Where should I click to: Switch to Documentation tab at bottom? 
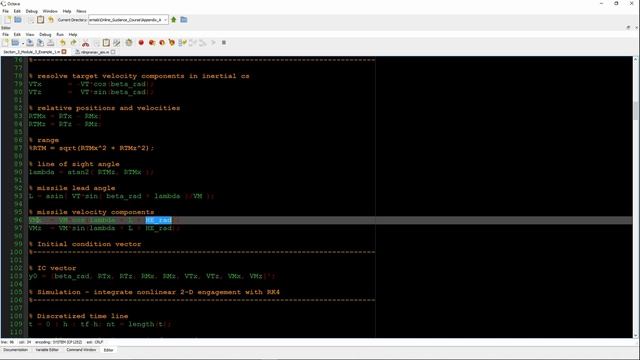point(16,350)
